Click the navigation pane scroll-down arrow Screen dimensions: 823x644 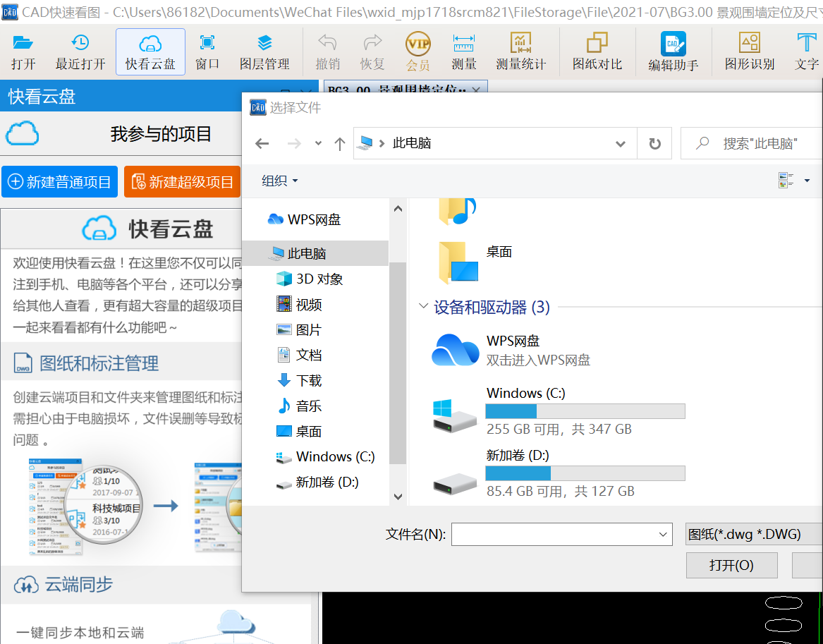(398, 497)
